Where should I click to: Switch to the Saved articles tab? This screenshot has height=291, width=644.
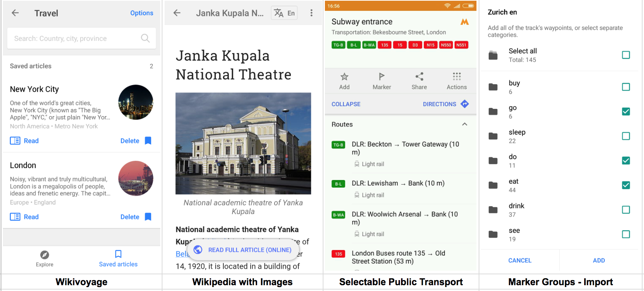tap(118, 259)
